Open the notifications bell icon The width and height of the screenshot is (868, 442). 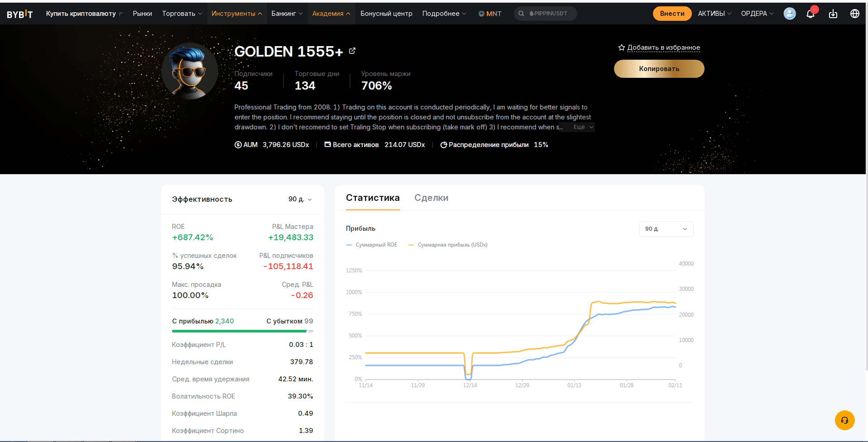[810, 14]
